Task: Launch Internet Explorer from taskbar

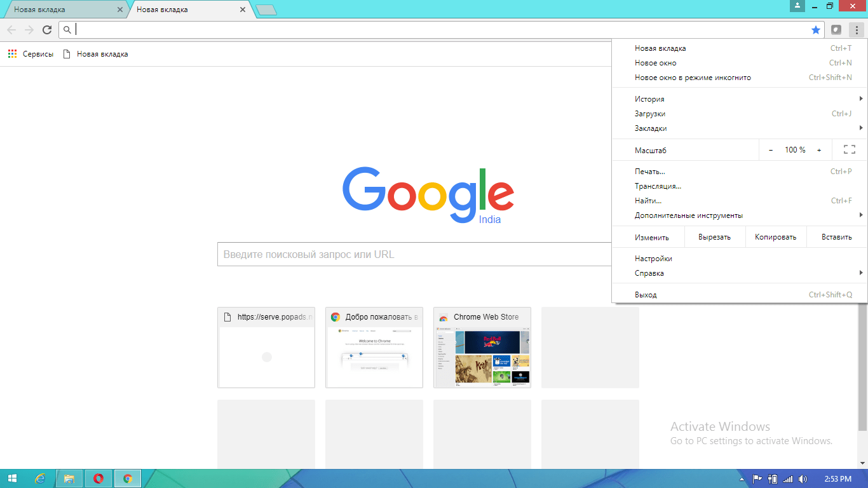Action: (x=41, y=478)
